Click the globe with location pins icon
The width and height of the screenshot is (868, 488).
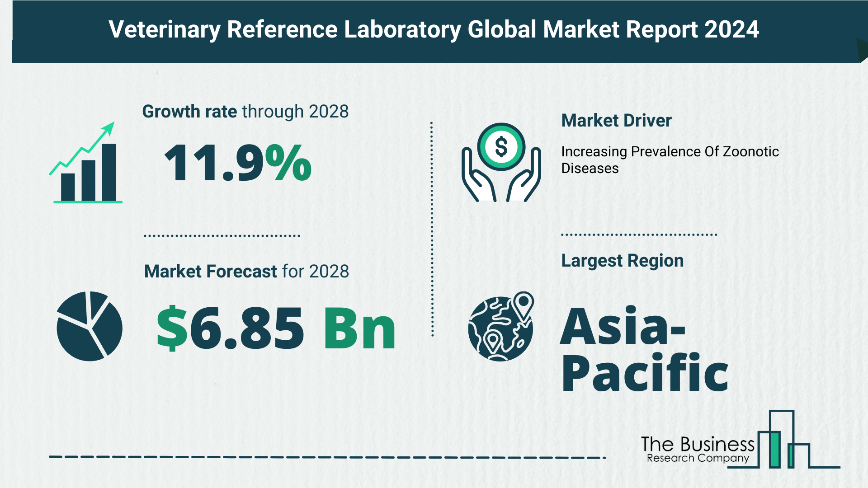pos(501,326)
